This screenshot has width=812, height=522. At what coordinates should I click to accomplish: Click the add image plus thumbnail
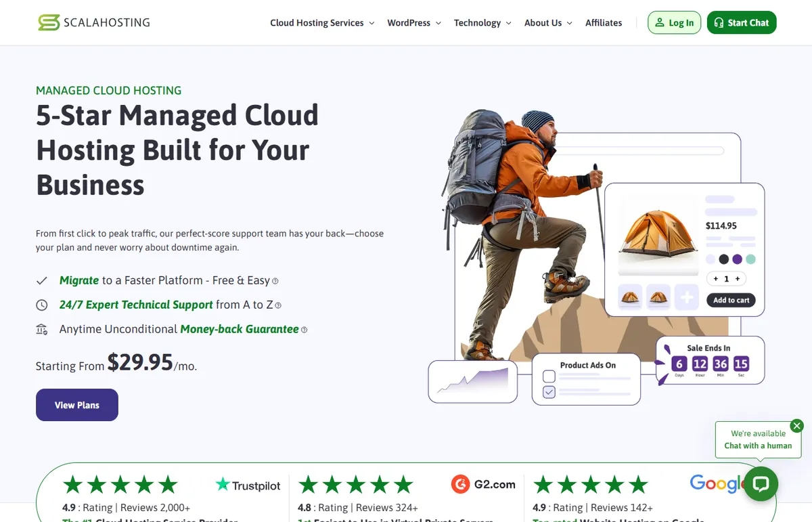pyautogui.click(x=687, y=297)
